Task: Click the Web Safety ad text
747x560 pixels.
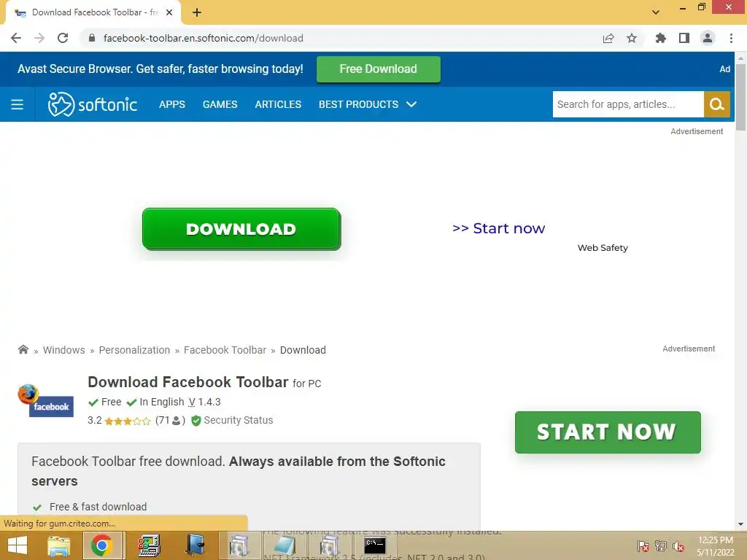Action: 603,248
